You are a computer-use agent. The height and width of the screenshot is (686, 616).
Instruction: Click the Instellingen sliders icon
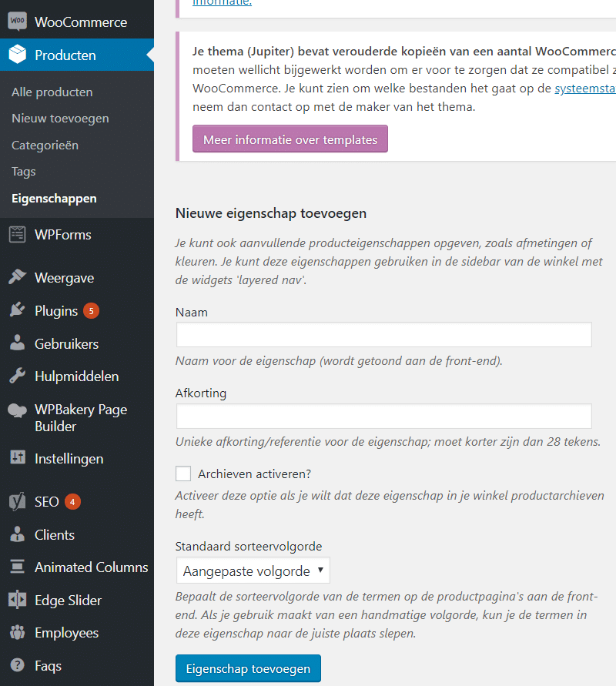pos(18,458)
